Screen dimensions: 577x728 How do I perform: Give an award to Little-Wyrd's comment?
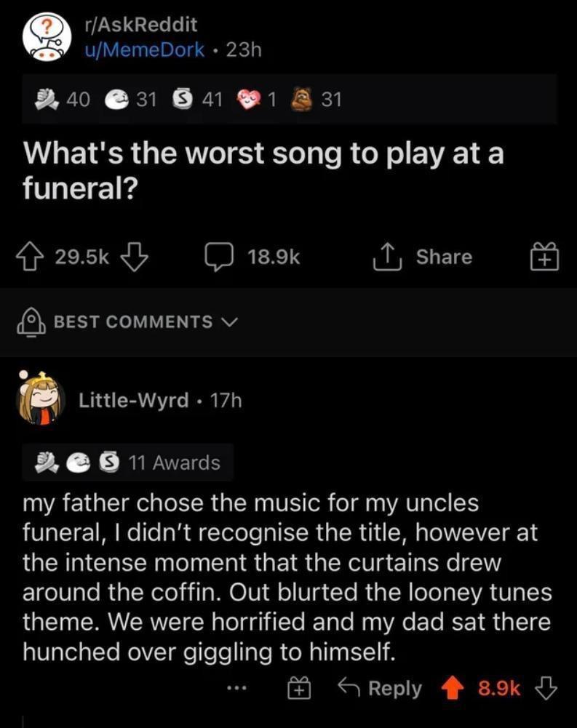(299, 689)
